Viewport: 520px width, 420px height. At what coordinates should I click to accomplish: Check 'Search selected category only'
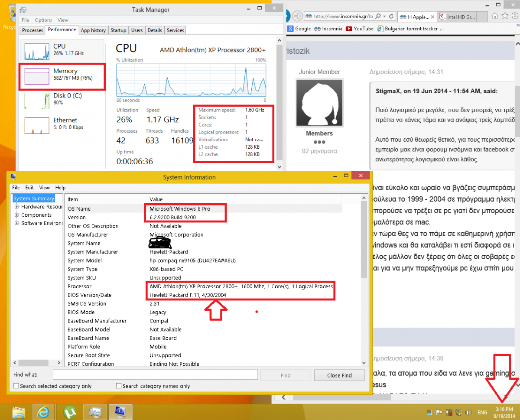pos(16,386)
